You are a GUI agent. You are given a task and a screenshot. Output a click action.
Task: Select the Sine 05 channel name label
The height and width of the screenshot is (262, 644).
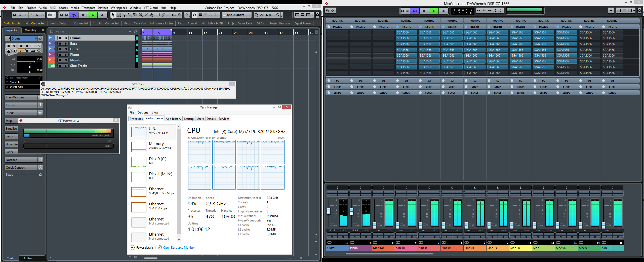point(498,248)
